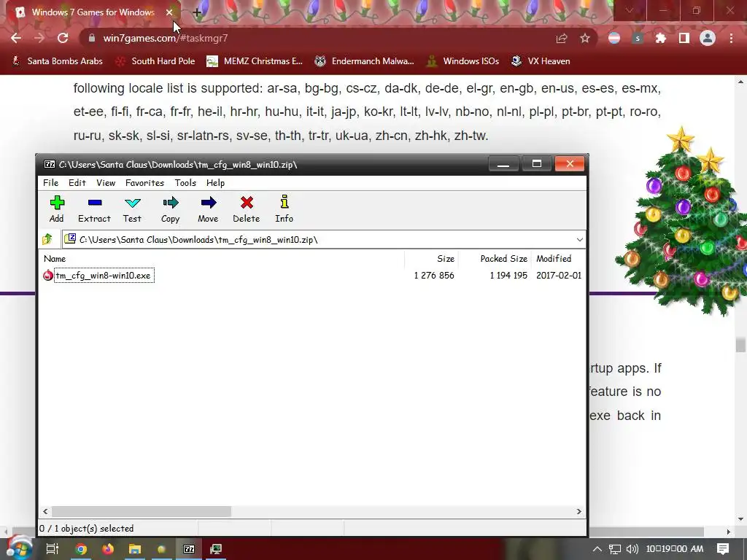The width and height of the screenshot is (747, 560).
Task: Delete the selection with the red X icon
Action: (x=247, y=209)
